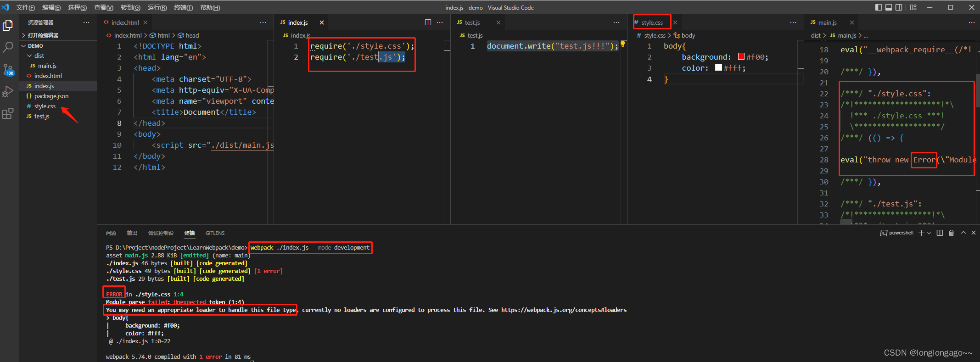This screenshot has height=362, width=980.
Task: Open main.js in explorer tree
Action: click(x=58, y=66)
